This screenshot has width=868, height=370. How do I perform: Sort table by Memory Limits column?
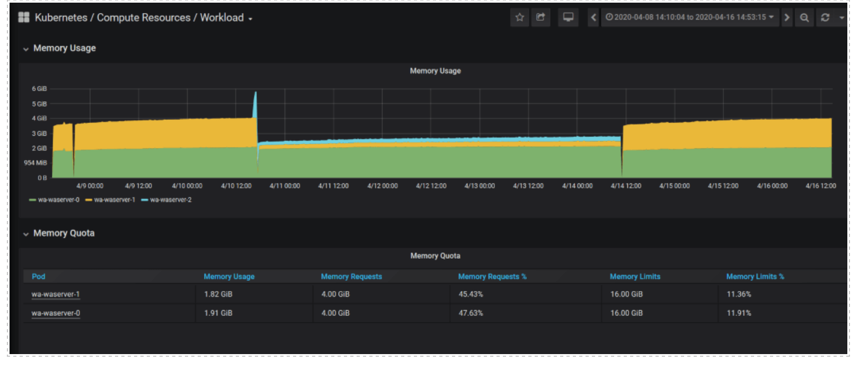(635, 277)
